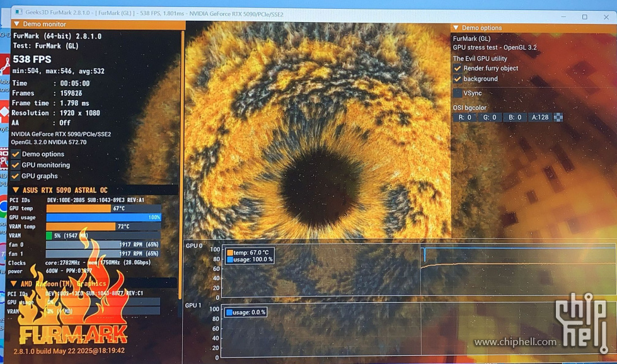617x364 pixels.
Task: Toggle the background checkbox off
Action: [458, 79]
